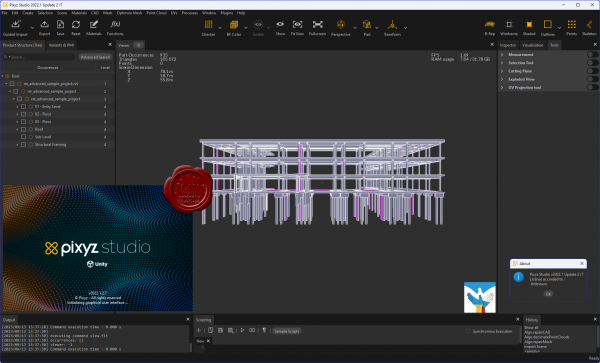The height and width of the screenshot is (363, 600).
Task: Expand the Structural Framing tree node
Action: tap(17, 145)
